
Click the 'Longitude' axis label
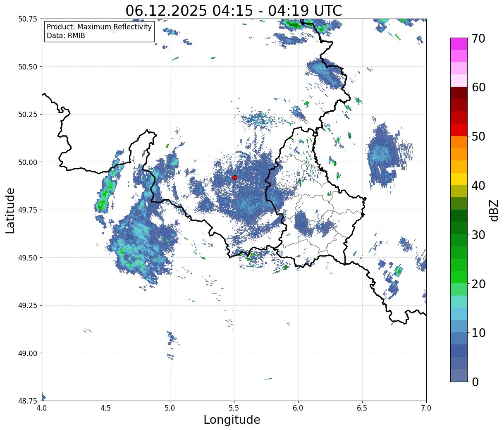click(x=232, y=420)
